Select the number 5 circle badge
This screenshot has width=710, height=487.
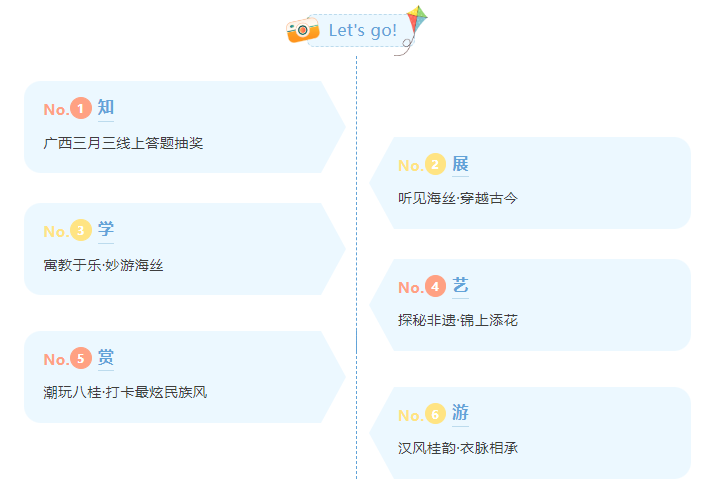pyautogui.click(x=81, y=358)
